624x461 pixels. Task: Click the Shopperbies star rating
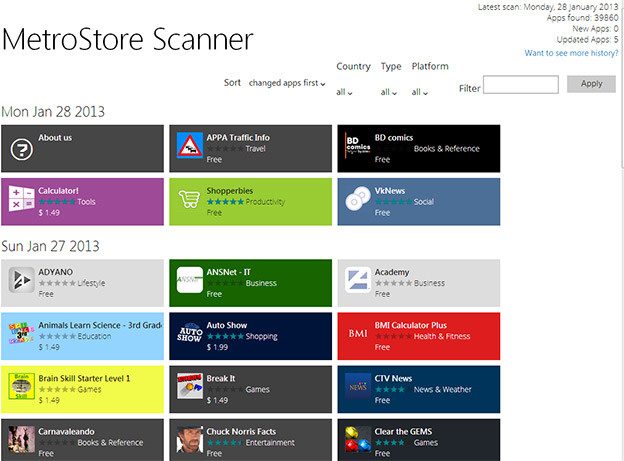pyautogui.click(x=225, y=202)
